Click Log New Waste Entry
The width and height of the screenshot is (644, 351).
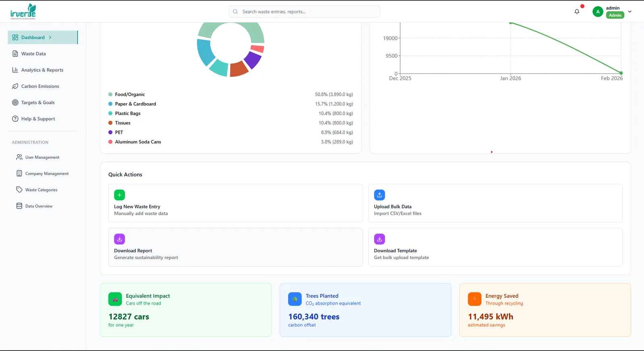[x=235, y=203]
